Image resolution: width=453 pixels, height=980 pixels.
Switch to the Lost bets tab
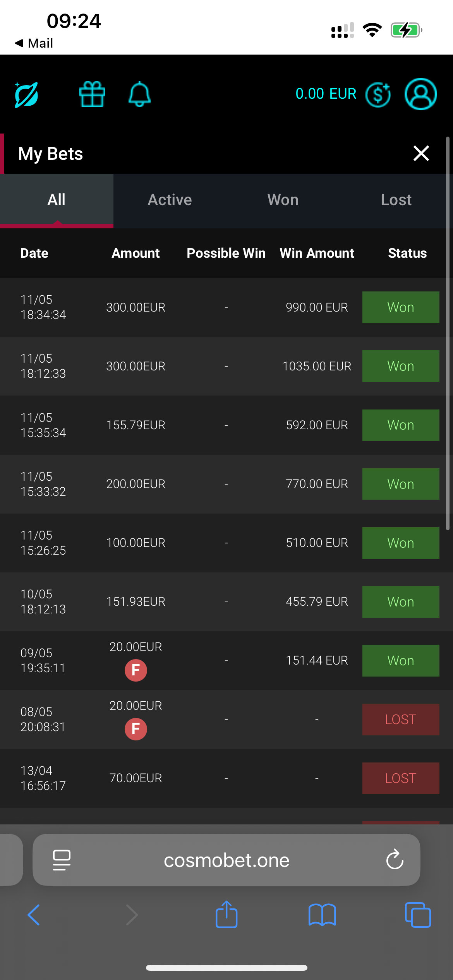pyautogui.click(x=396, y=200)
